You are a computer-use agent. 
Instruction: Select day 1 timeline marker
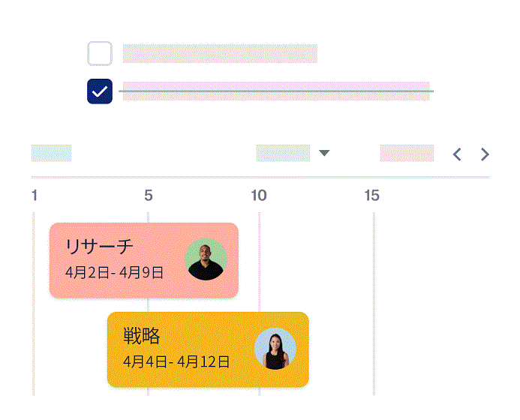coord(35,196)
